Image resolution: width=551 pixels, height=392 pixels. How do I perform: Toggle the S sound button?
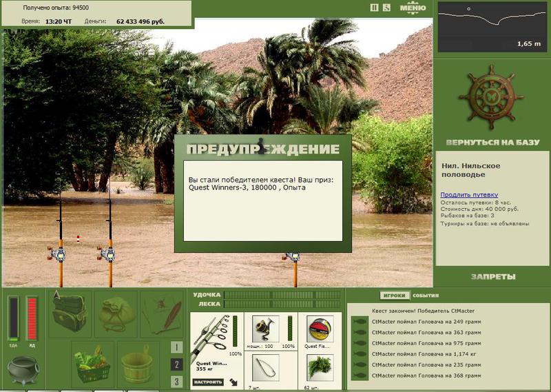pos(386,8)
